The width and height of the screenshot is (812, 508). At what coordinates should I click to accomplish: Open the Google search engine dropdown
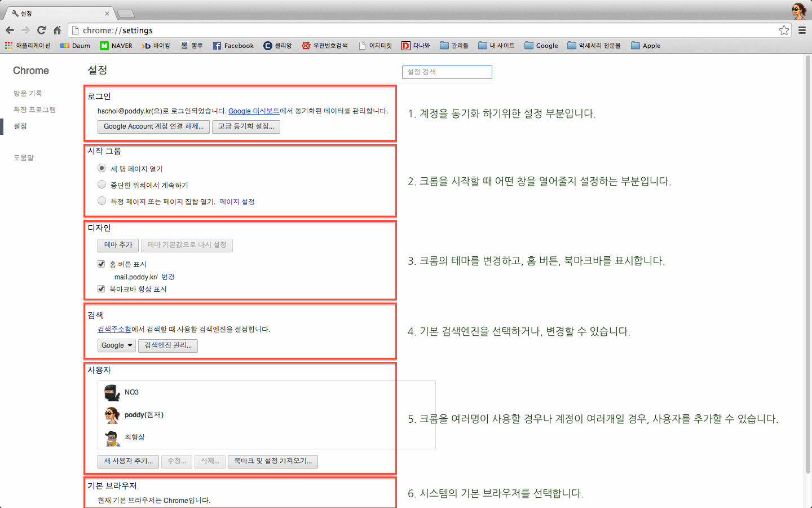pyautogui.click(x=117, y=345)
